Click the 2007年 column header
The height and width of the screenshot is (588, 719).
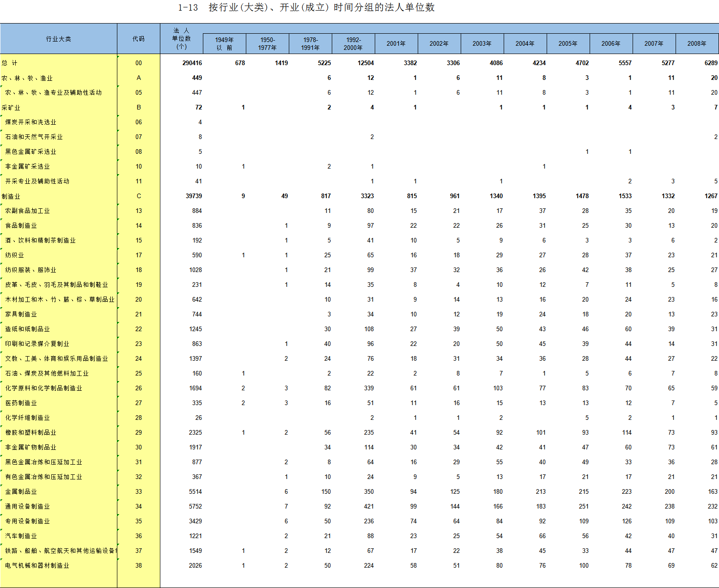tap(654, 44)
